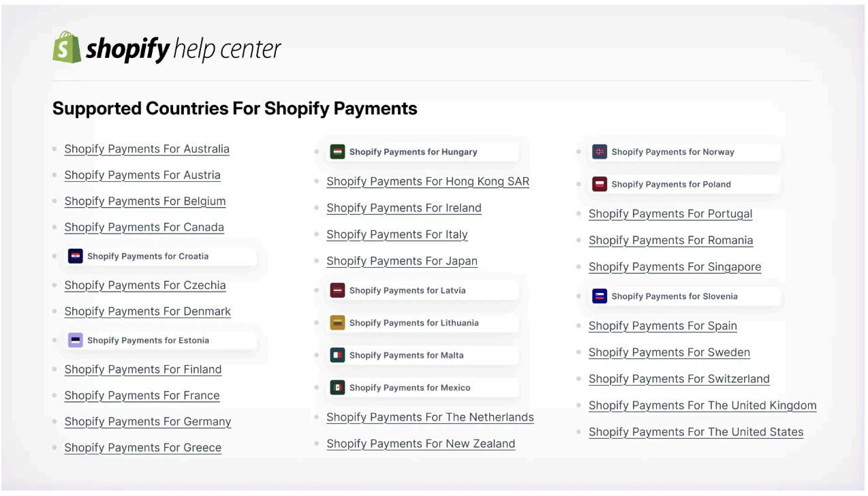This screenshot has height=496, width=868.
Task: Select Shopify Payments For Japan link
Action: point(401,261)
